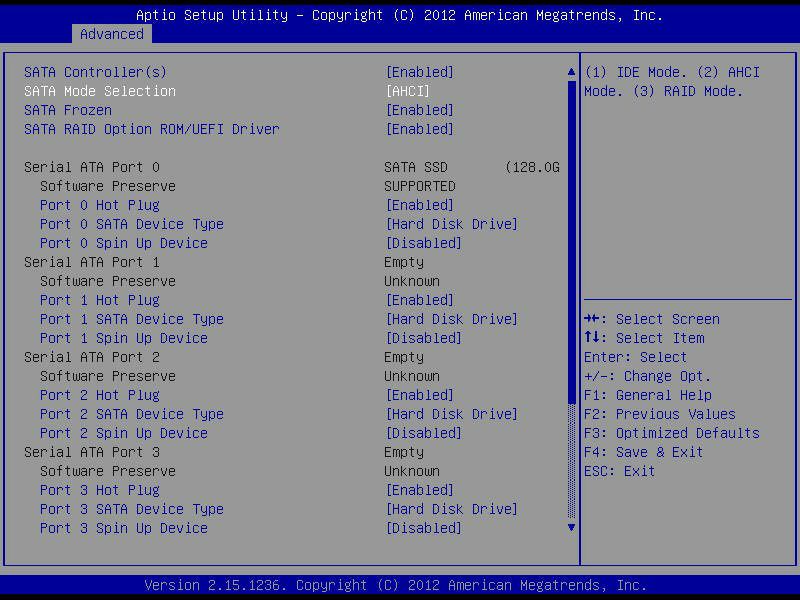This screenshot has height=600, width=800.
Task: Click F4: Save & Exit hint
Action: [x=643, y=452]
